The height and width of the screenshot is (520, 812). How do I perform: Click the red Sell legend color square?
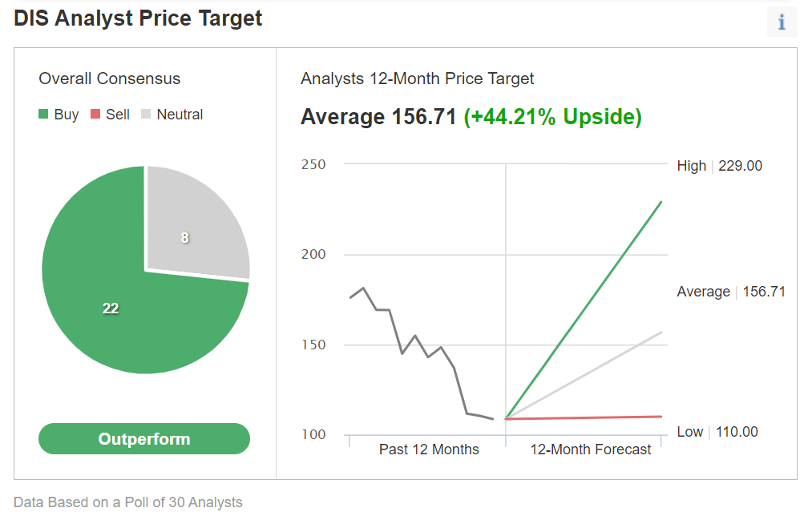click(x=95, y=115)
